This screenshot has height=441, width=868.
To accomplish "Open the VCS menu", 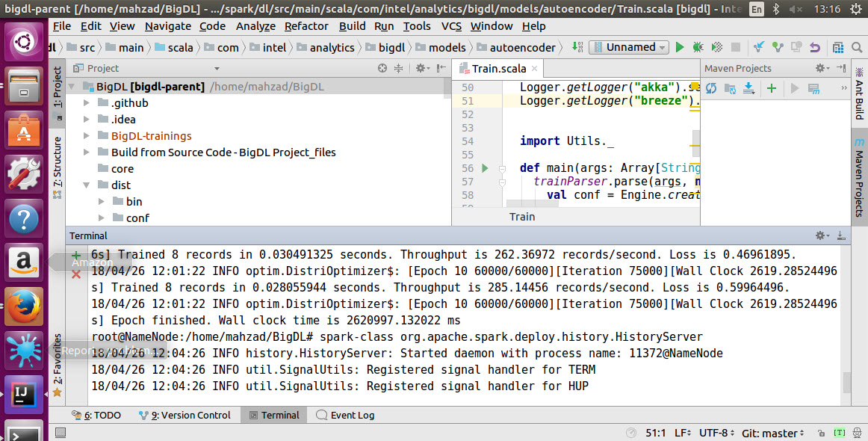I will (451, 26).
